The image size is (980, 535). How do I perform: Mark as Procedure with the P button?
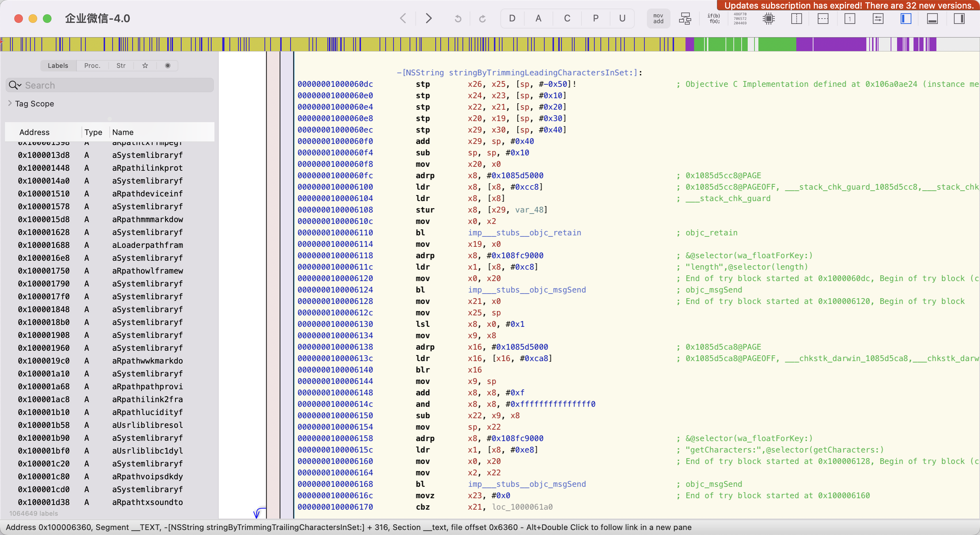596,18
